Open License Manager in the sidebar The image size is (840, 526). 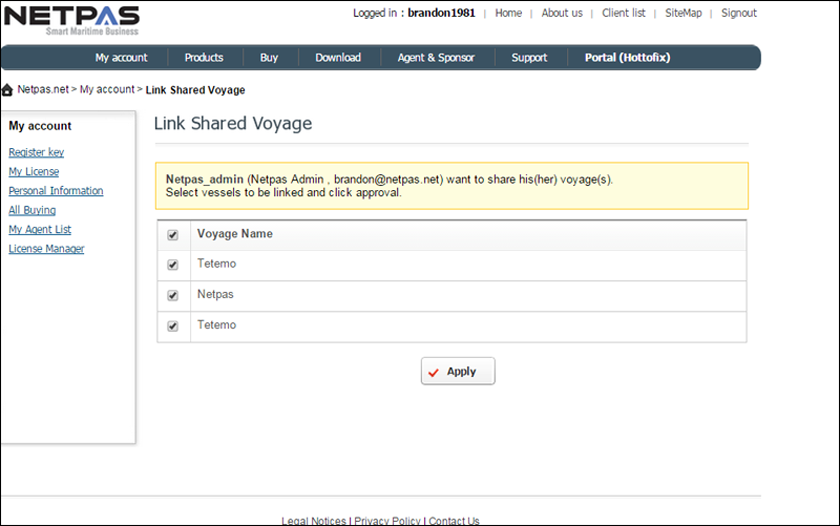coord(47,249)
